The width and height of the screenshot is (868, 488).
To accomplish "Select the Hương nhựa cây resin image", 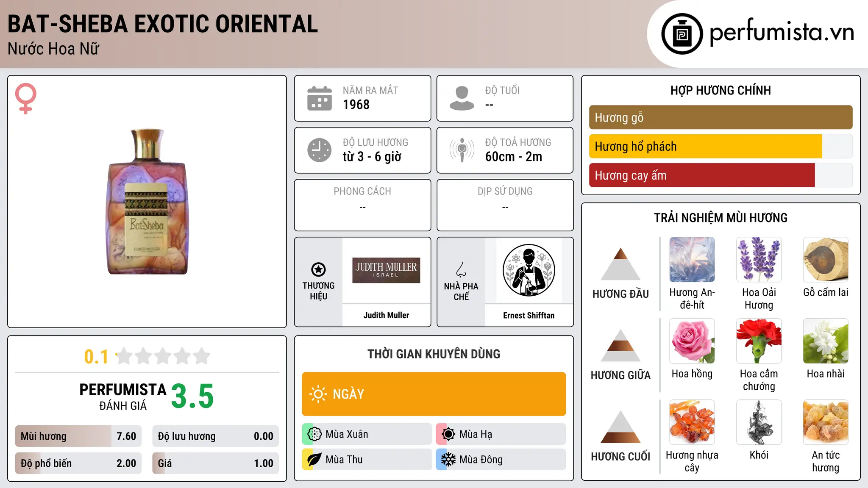I will (x=692, y=422).
